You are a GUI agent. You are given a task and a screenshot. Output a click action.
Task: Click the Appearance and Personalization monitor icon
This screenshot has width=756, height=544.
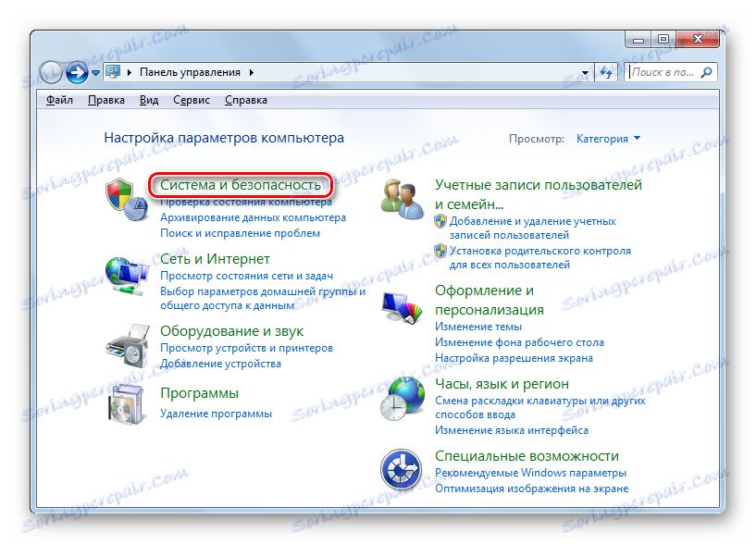coord(402,307)
